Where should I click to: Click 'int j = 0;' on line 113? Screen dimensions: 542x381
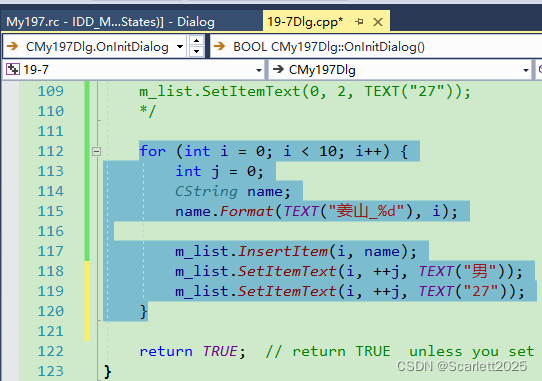point(219,171)
